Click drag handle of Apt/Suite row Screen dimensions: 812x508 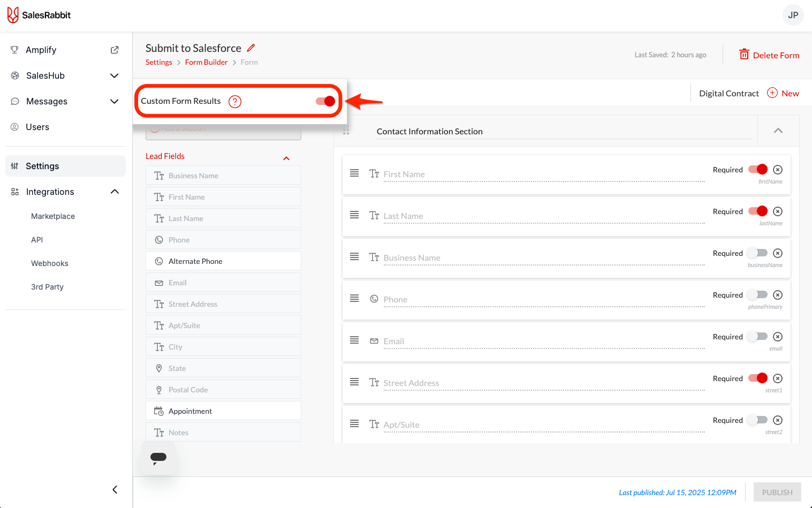[354, 423]
